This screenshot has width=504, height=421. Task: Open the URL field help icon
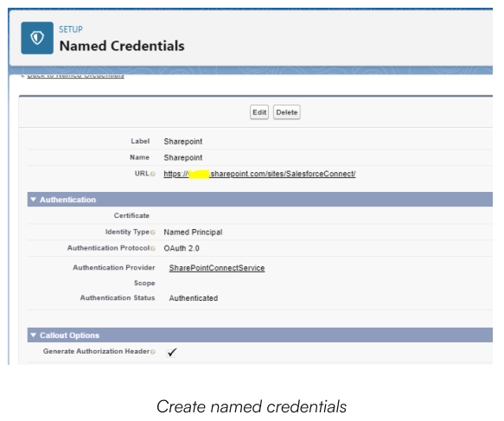[x=153, y=174]
